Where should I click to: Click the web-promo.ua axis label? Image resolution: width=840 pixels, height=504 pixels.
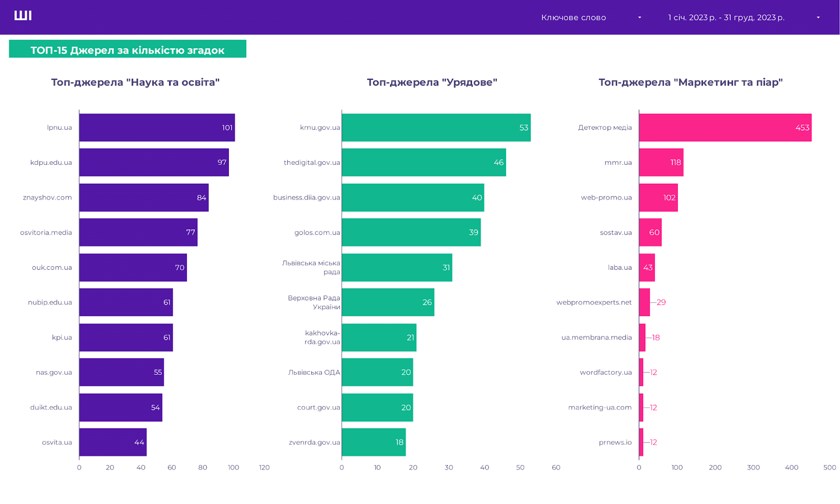click(606, 197)
